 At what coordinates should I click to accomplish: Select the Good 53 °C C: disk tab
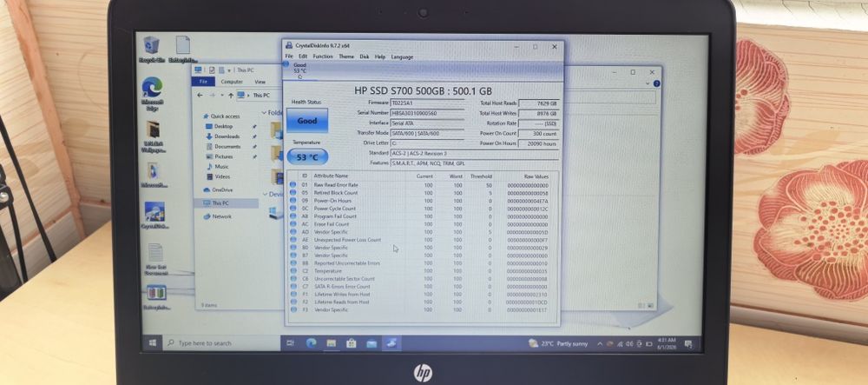pos(300,71)
